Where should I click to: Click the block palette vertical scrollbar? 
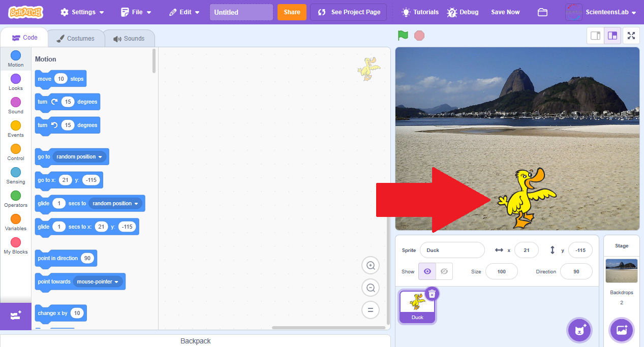tap(154, 61)
